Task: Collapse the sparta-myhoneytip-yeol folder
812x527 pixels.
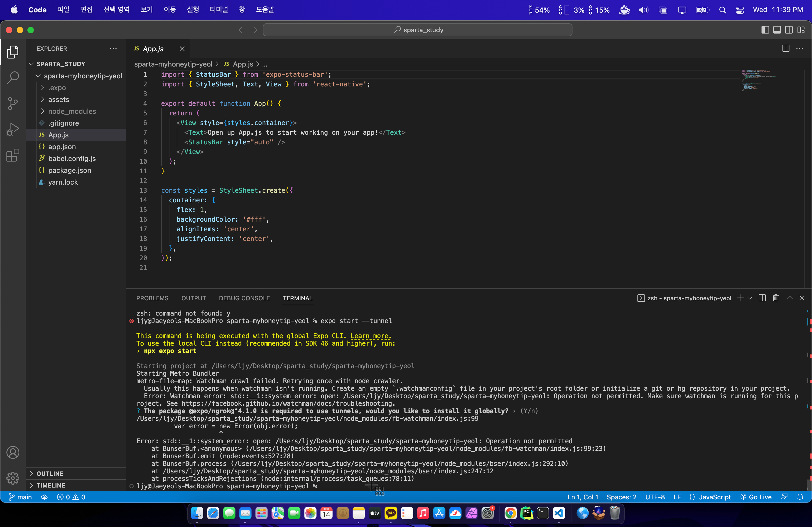Action: (75, 76)
